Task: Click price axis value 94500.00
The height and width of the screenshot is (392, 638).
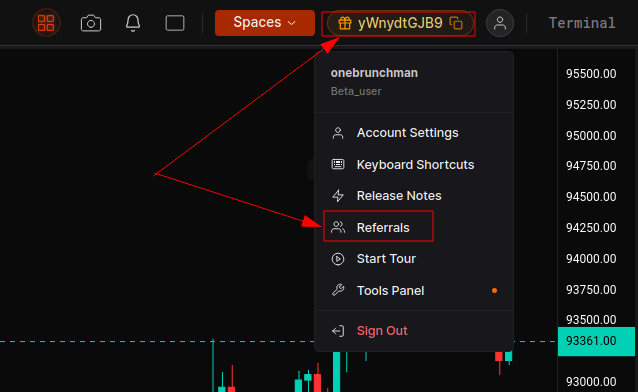Action: 591,197
